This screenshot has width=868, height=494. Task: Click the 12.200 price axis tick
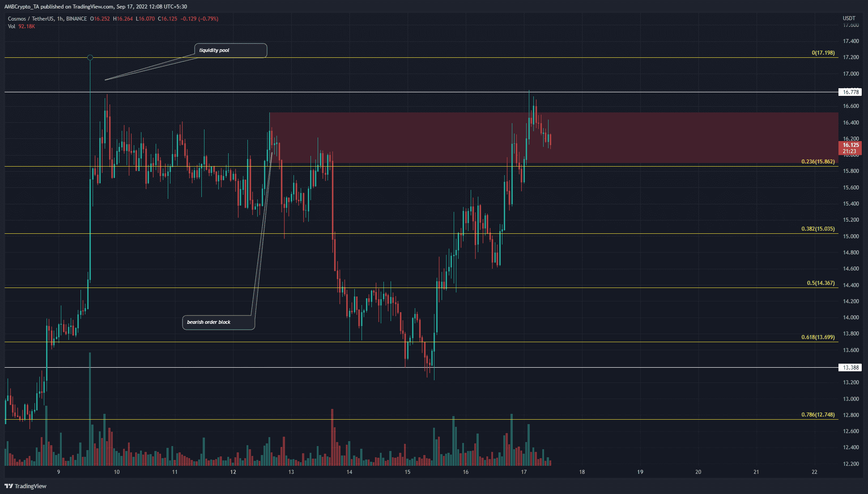[851, 464]
